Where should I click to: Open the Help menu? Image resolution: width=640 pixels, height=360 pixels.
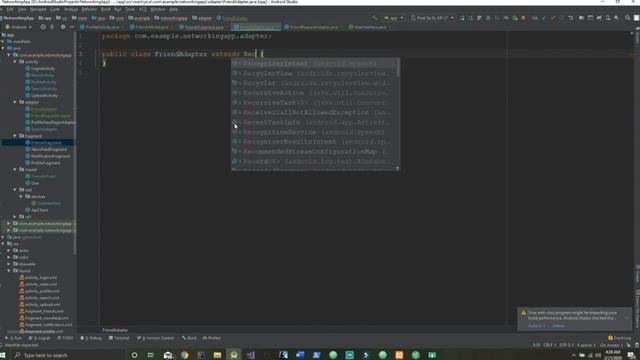pos(173,9)
